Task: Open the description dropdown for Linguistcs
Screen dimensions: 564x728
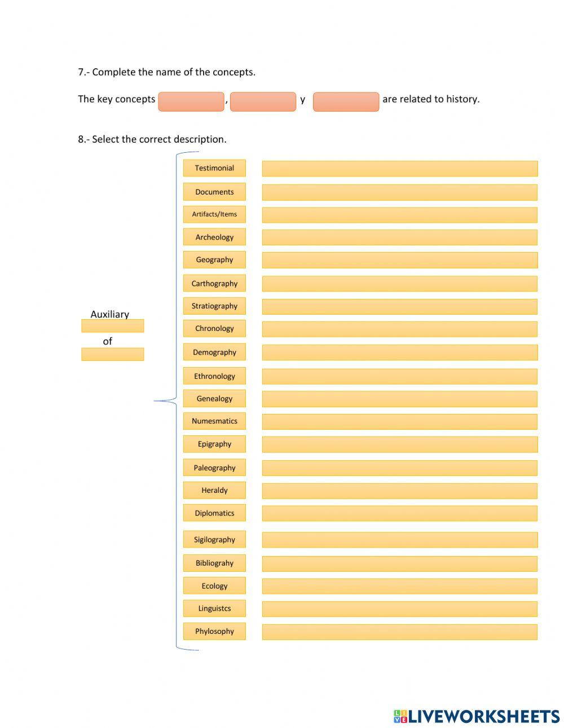Action: pyautogui.click(x=399, y=609)
